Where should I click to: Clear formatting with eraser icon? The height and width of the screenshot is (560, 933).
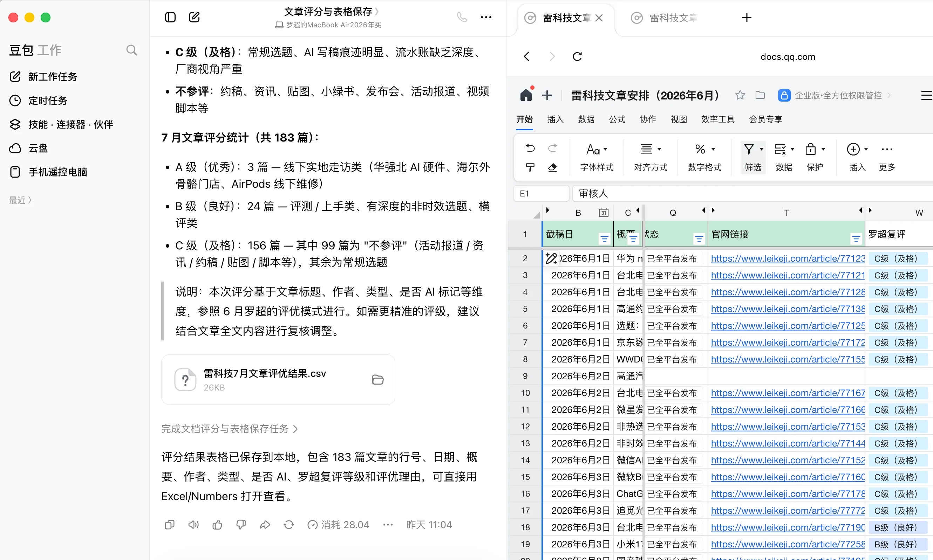[x=552, y=167]
